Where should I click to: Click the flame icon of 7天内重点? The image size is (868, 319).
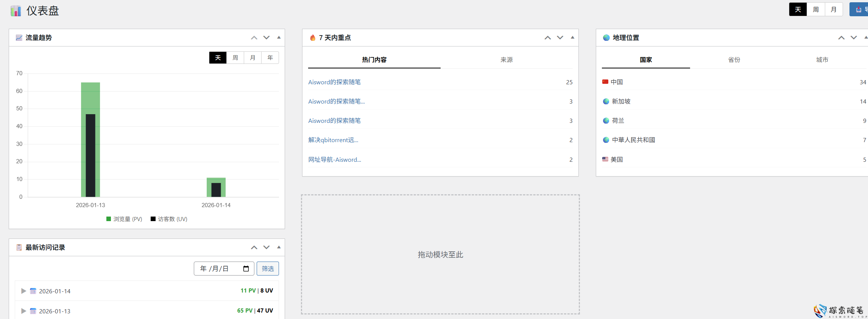pyautogui.click(x=313, y=37)
